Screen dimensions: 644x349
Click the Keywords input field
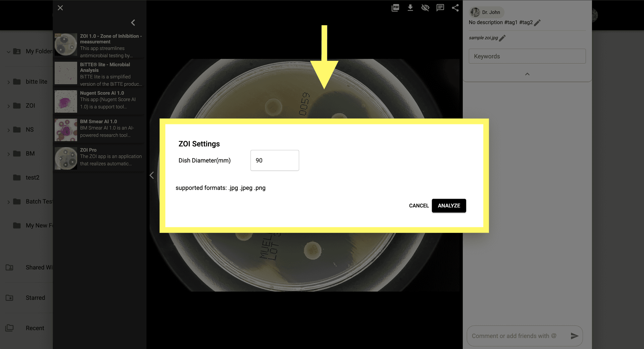pyautogui.click(x=527, y=56)
